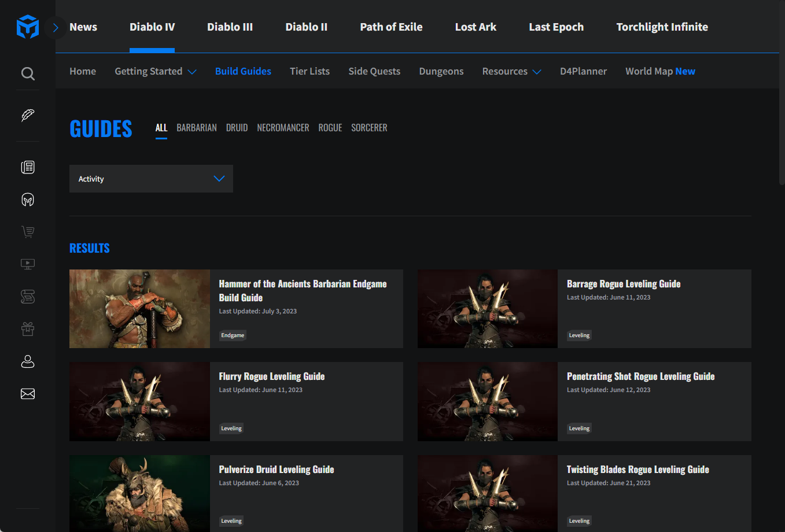Screen dimensions: 785x532
Task: Open the Tier Lists page
Action: pos(309,71)
